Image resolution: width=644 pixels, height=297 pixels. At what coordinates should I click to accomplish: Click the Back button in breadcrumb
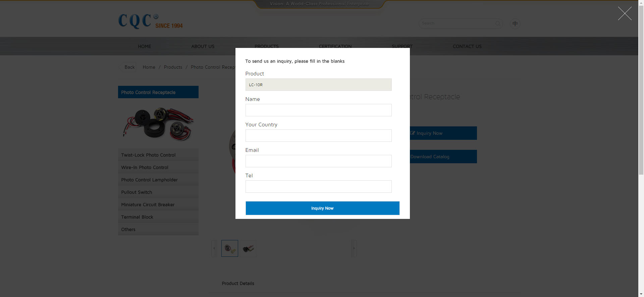click(x=129, y=67)
